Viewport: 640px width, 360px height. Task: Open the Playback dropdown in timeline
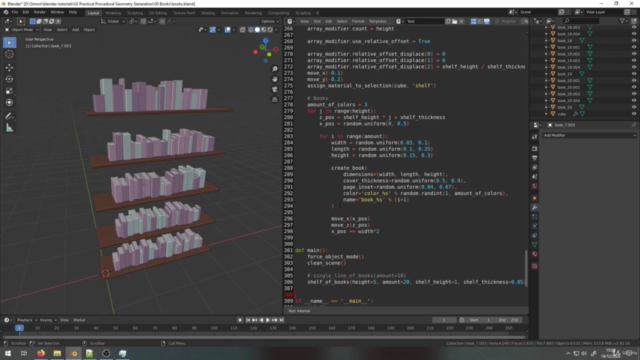[27, 320]
